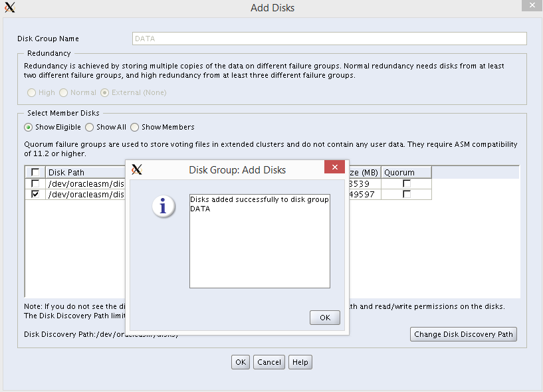
Task: Check the select-all checkbox in the Disk Path header
Action: point(35,171)
